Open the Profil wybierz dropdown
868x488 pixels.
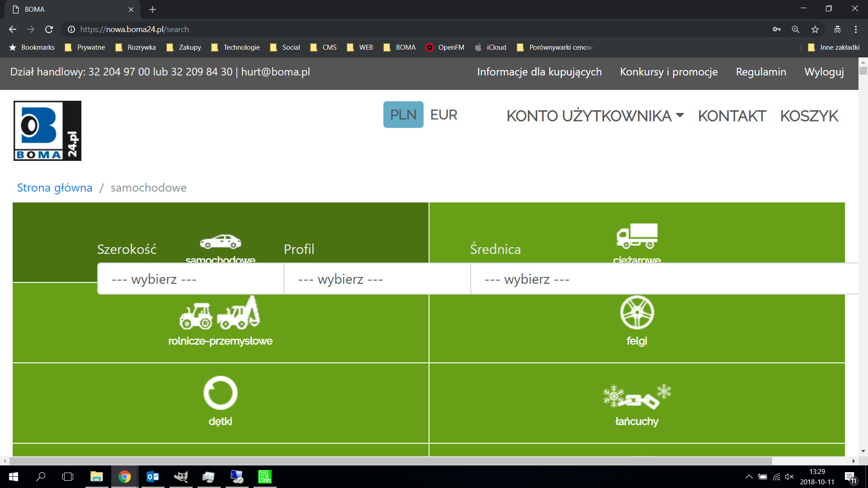377,279
